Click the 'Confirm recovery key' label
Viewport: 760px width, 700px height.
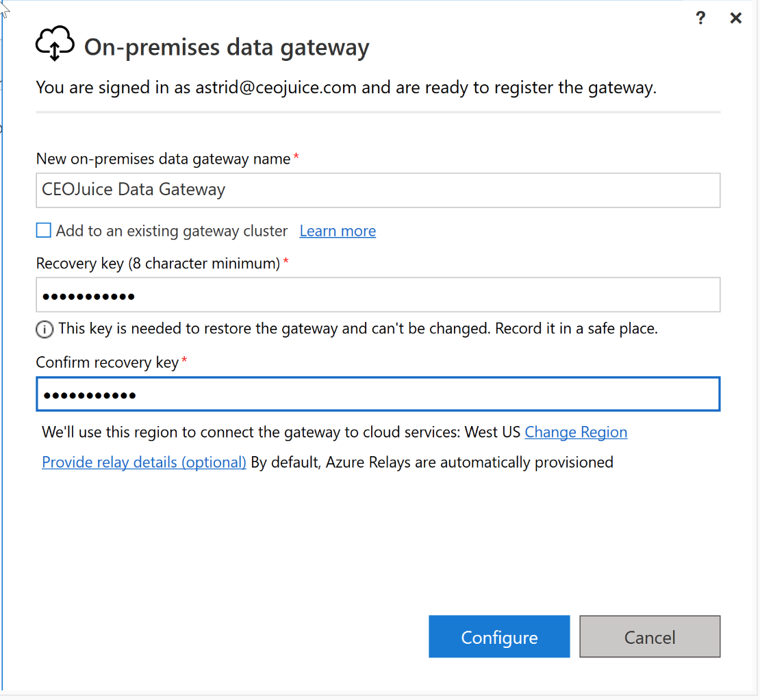click(107, 362)
